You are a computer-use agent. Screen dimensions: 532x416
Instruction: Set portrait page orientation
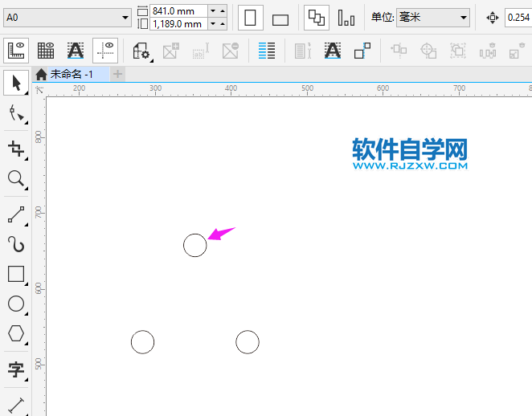coord(251,18)
